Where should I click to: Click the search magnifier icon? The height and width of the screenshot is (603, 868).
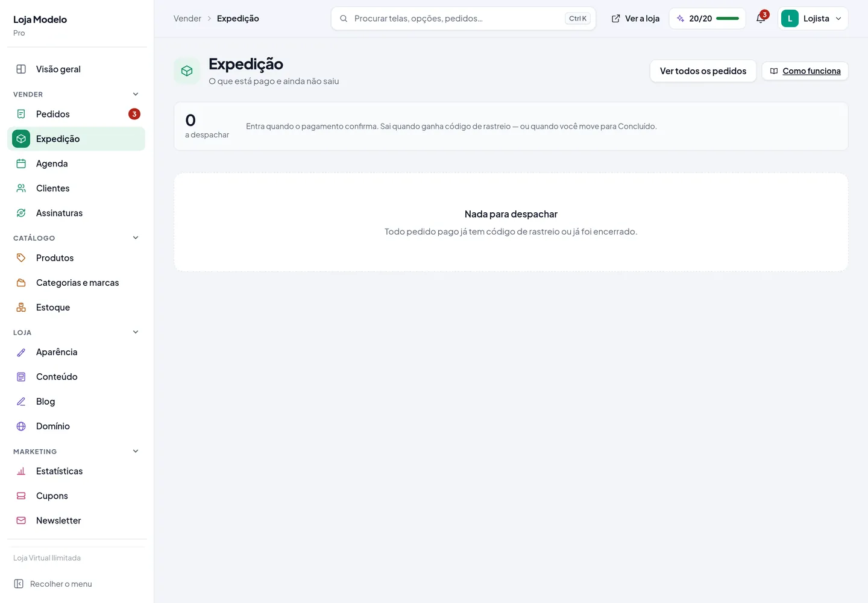344,19
